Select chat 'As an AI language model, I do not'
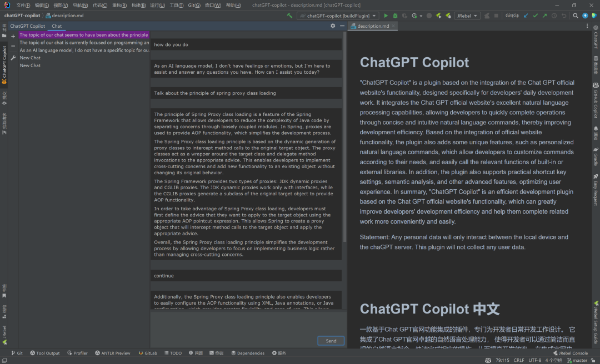 coord(84,50)
